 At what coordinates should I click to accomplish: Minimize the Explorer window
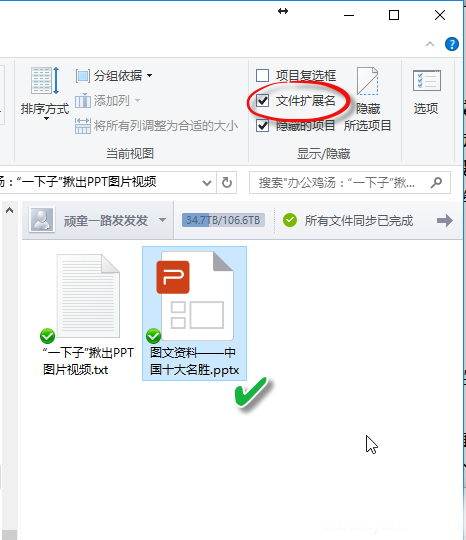tap(349, 15)
